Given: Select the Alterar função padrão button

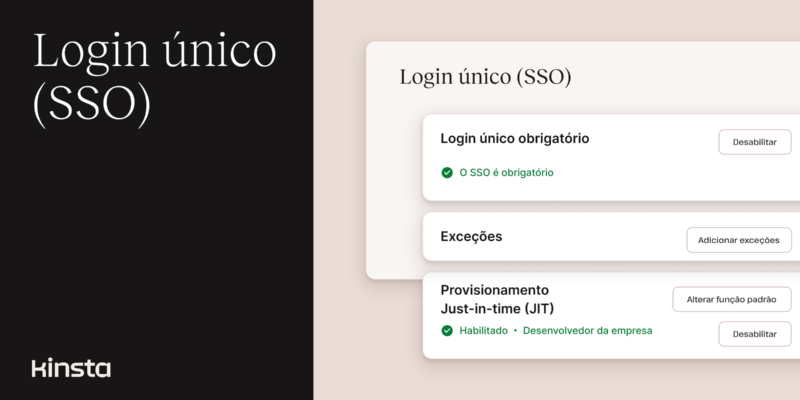Looking at the screenshot, I should click(731, 299).
